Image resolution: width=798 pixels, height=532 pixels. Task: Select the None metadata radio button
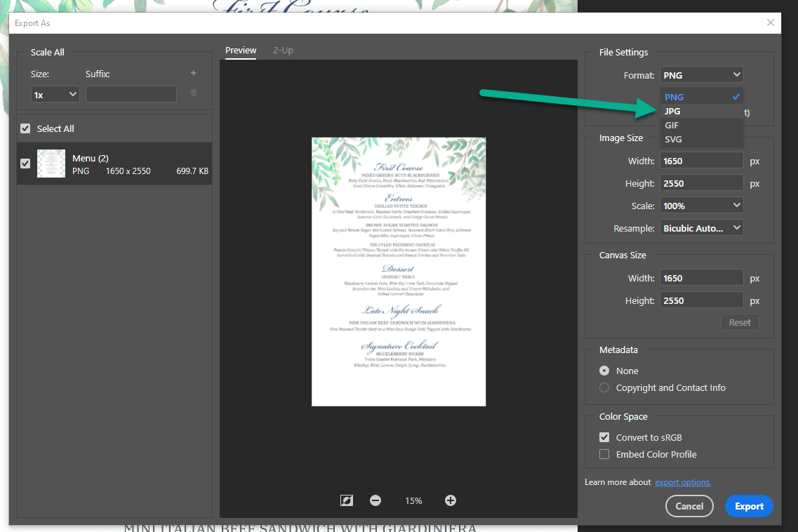[604, 371]
